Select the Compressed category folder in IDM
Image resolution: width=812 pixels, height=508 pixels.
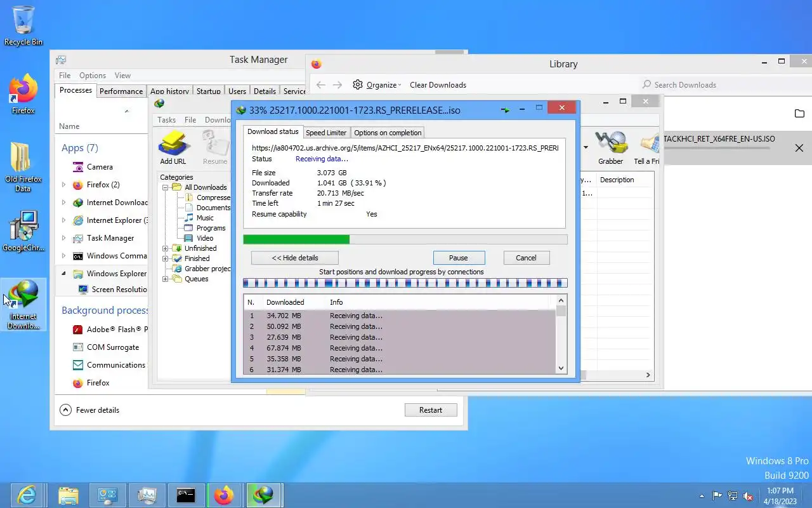[x=207, y=197]
